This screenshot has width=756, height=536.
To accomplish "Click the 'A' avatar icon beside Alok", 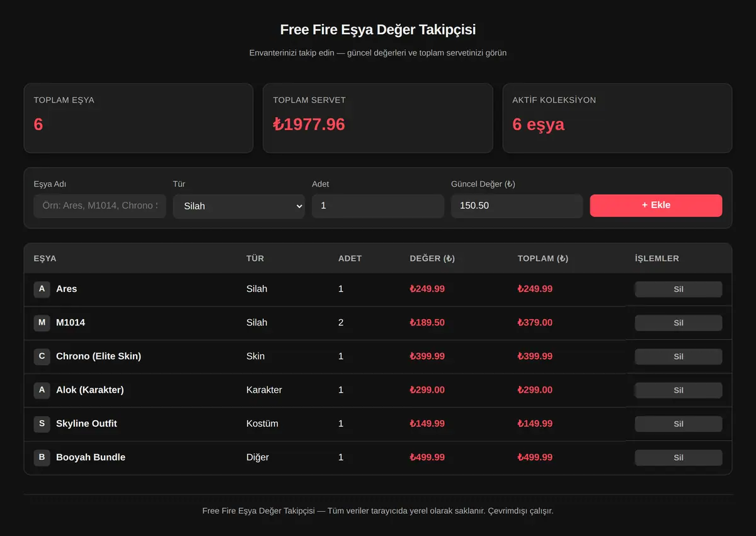I will click(x=42, y=390).
